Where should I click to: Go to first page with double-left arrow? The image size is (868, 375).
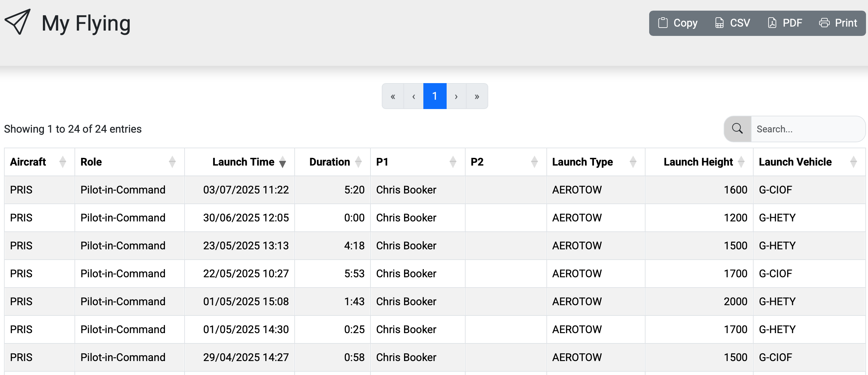point(392,96)
